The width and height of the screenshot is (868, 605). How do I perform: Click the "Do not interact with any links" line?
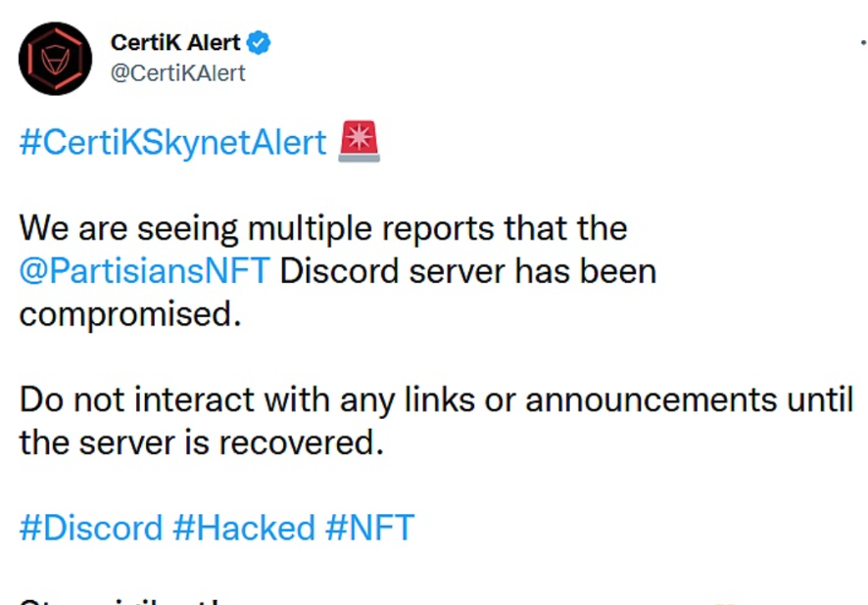436,399
